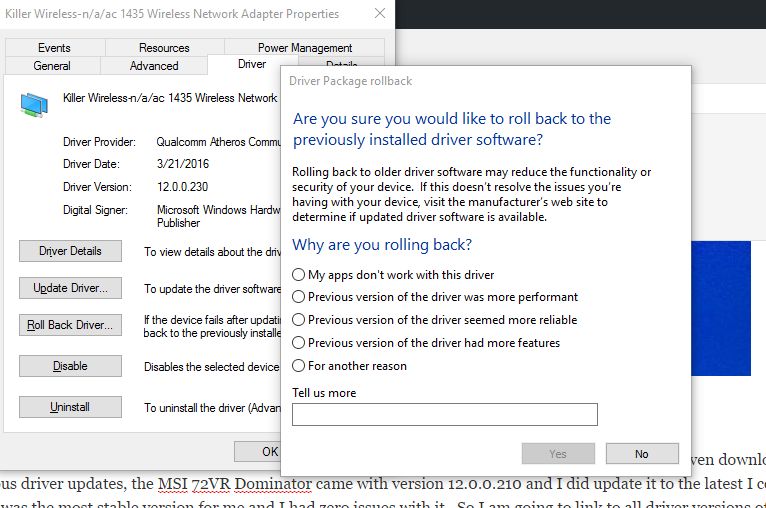Click 'Driver Package rollback' dialog title
This screenshot has height=508, width=766.
click(x=350, y=81)
